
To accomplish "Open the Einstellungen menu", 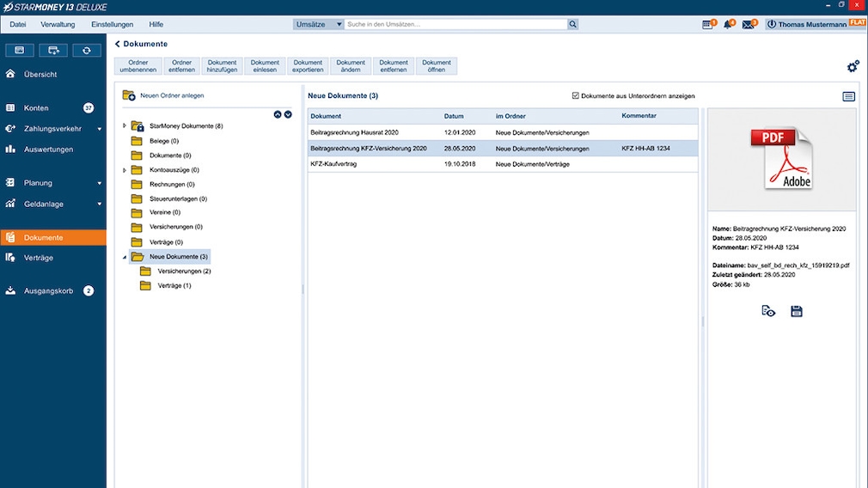I will tap(112, 25).
